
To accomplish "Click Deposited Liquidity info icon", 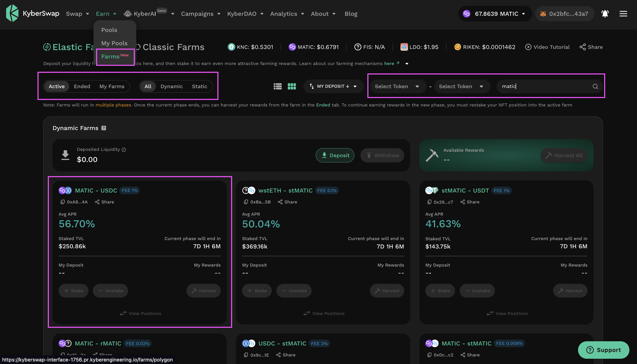I will pos(124,150).
